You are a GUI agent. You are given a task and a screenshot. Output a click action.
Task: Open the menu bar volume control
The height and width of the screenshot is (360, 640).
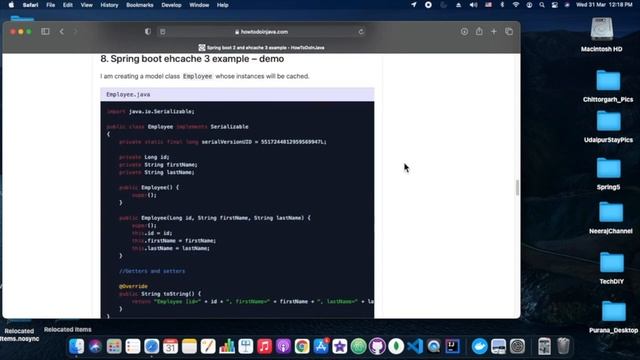point(473,5)
